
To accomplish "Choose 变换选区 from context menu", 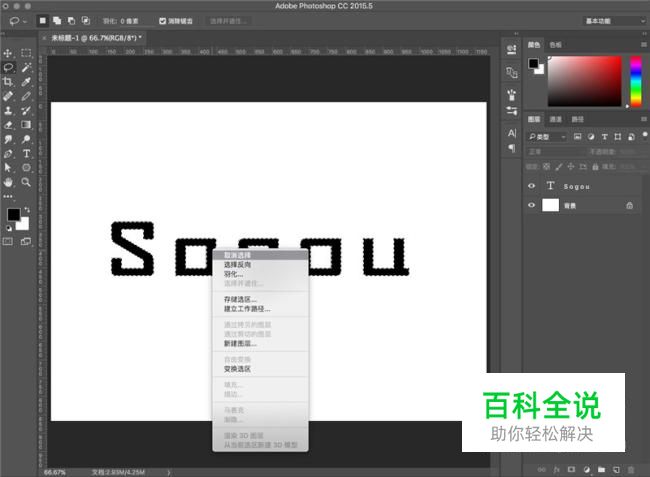I will [260, 369].
